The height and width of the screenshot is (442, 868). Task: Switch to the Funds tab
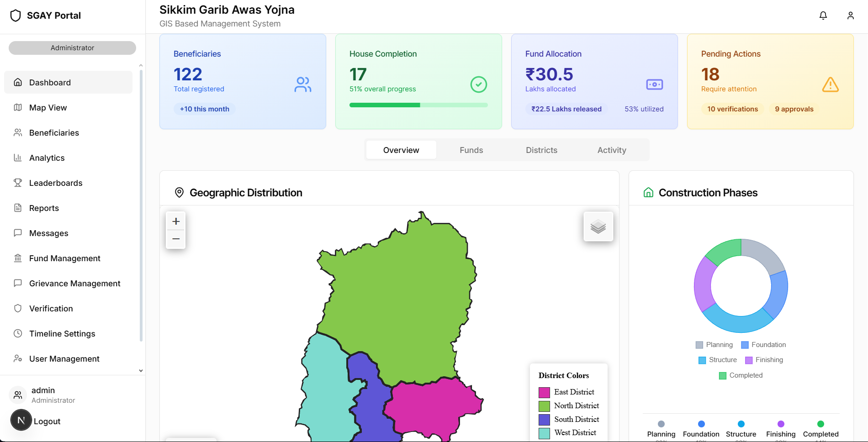tap(471, 150)
